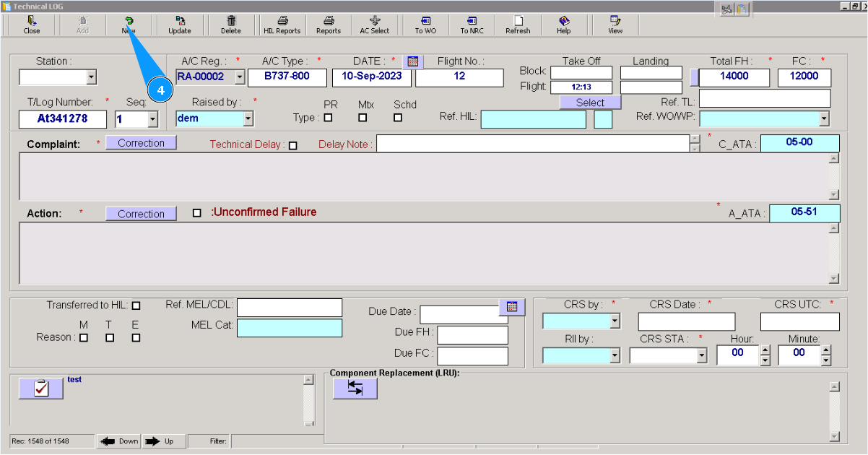Image resolution: width=868 pixels, height=455 pixels.
Task: Open the Ref. WO/WP dropdown
Action: [824, 118]
